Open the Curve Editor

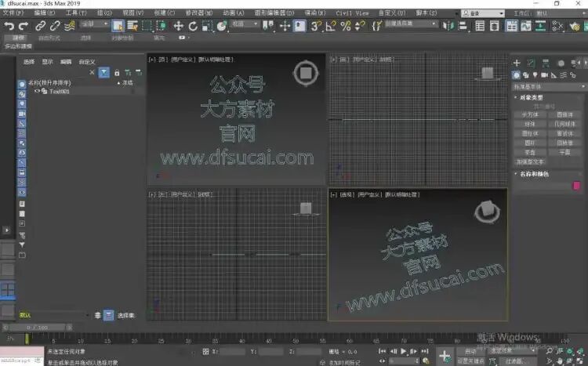coord(526,26)
